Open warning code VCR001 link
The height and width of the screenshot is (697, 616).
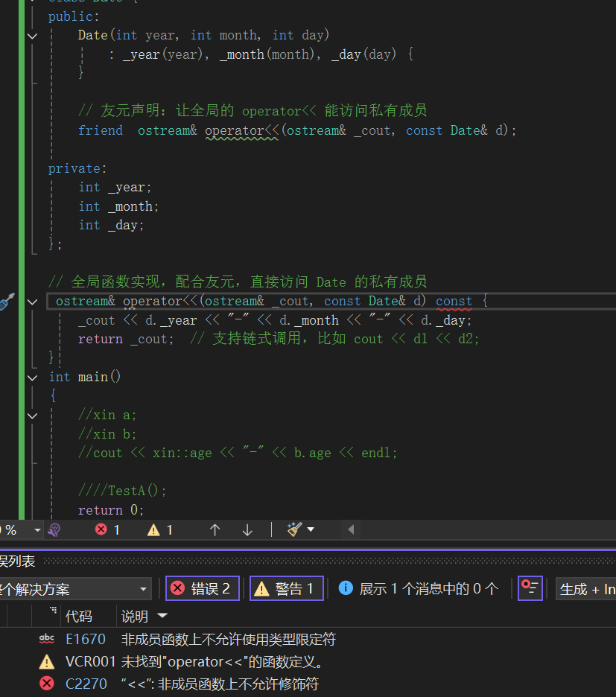click(x=90, y=661)
